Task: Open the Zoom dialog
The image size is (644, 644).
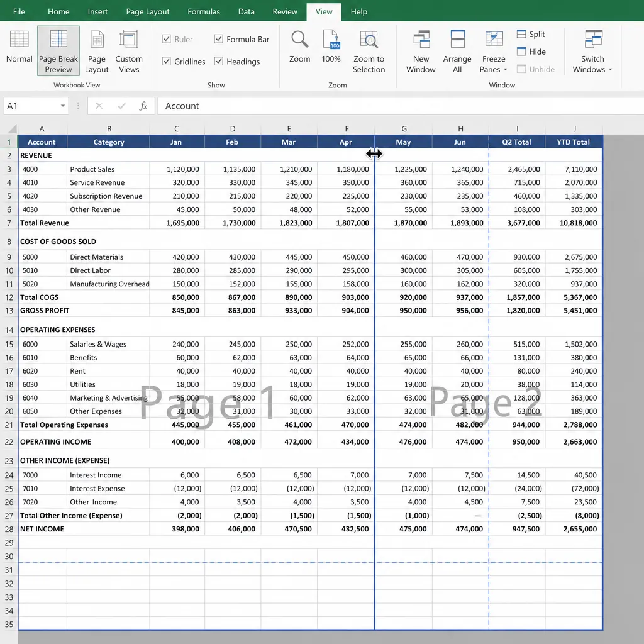Action: click(299, 47)
